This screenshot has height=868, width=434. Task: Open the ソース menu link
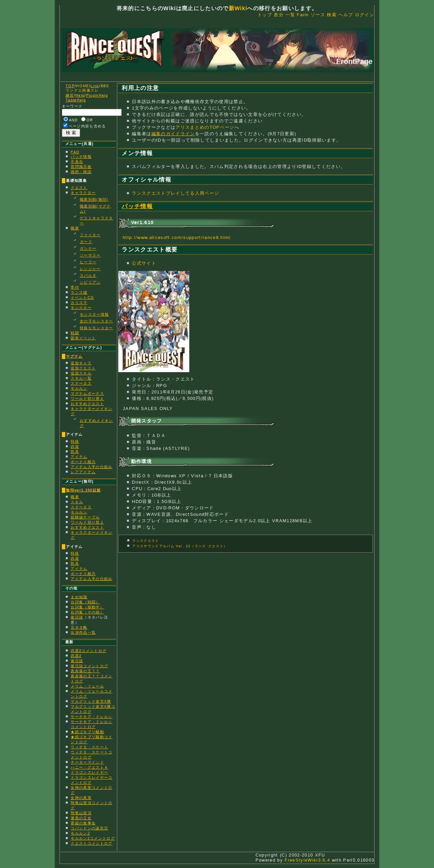tap(318, 15)
